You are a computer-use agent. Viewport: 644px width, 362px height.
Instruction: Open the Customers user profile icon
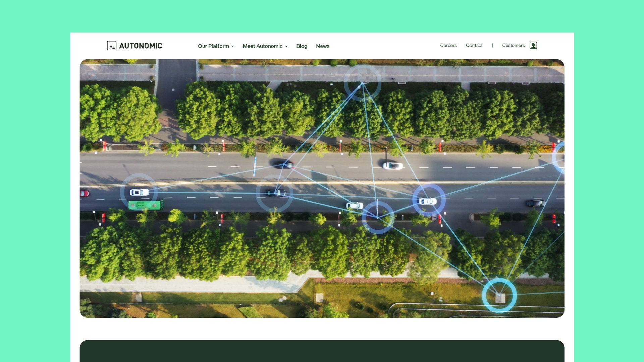point(533,45)
